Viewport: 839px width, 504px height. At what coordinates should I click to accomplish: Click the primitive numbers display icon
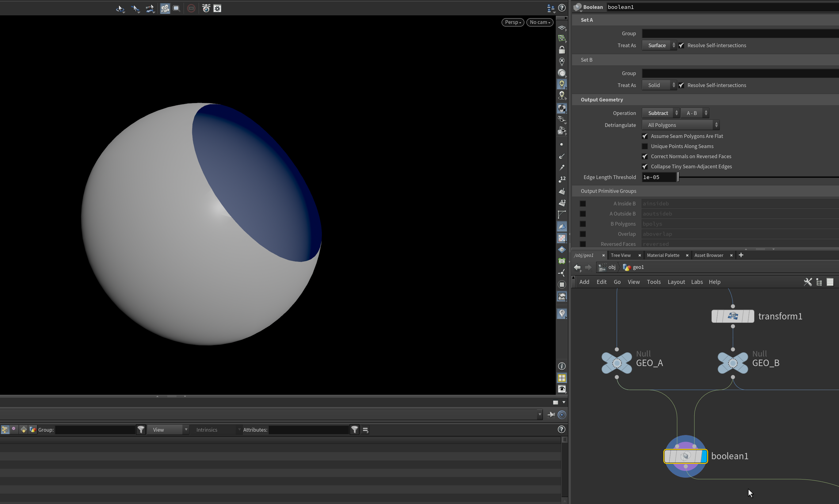pos(562,203)
